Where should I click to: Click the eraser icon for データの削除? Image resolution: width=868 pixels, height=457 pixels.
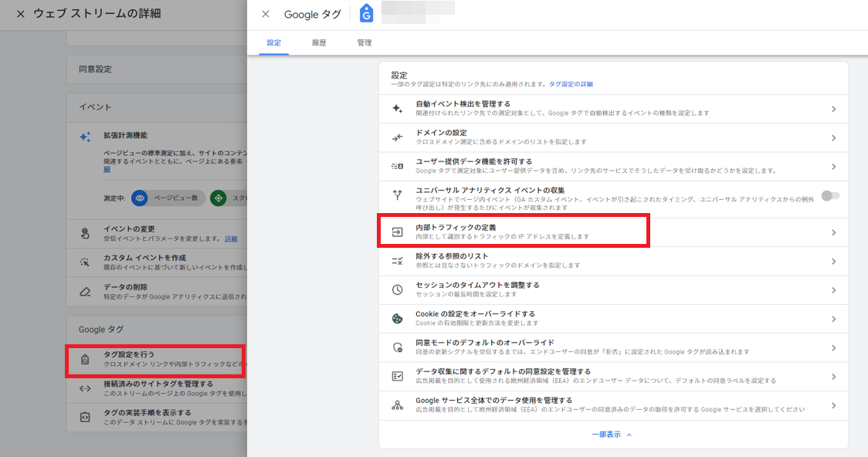pos(85,292)
